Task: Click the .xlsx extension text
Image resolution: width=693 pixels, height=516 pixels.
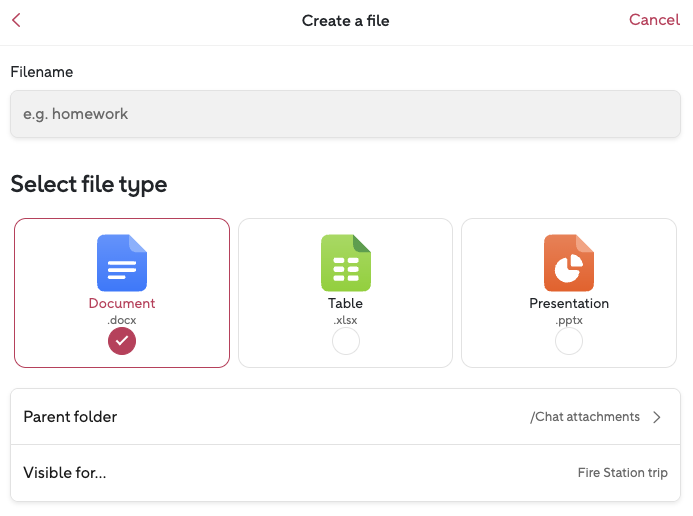Action: [345, 319]
